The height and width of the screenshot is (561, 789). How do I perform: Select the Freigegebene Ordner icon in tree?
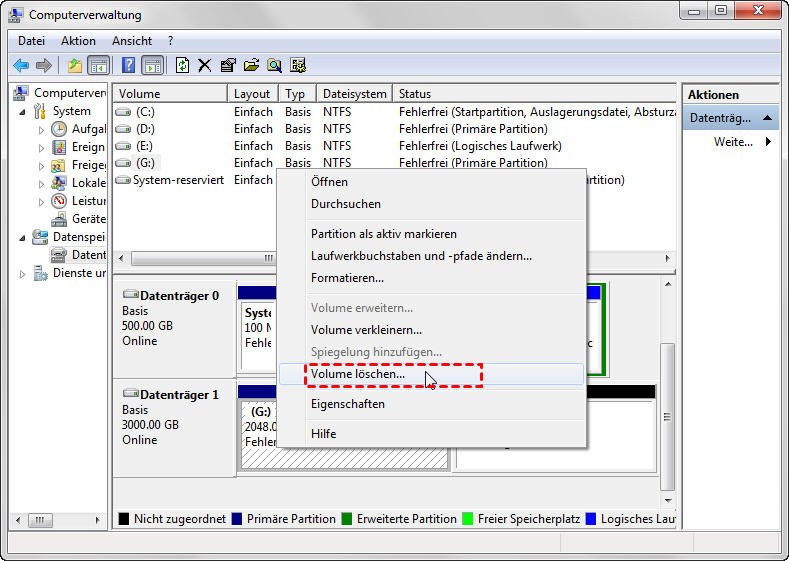click(59, 165)
